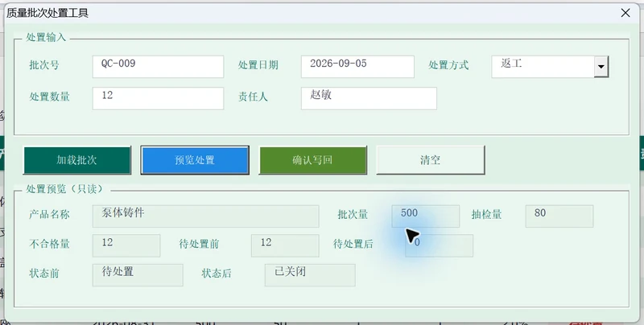The image size is (644, 325).
Task: Click the 批次号 label text
Action: [x=44, y=65]
